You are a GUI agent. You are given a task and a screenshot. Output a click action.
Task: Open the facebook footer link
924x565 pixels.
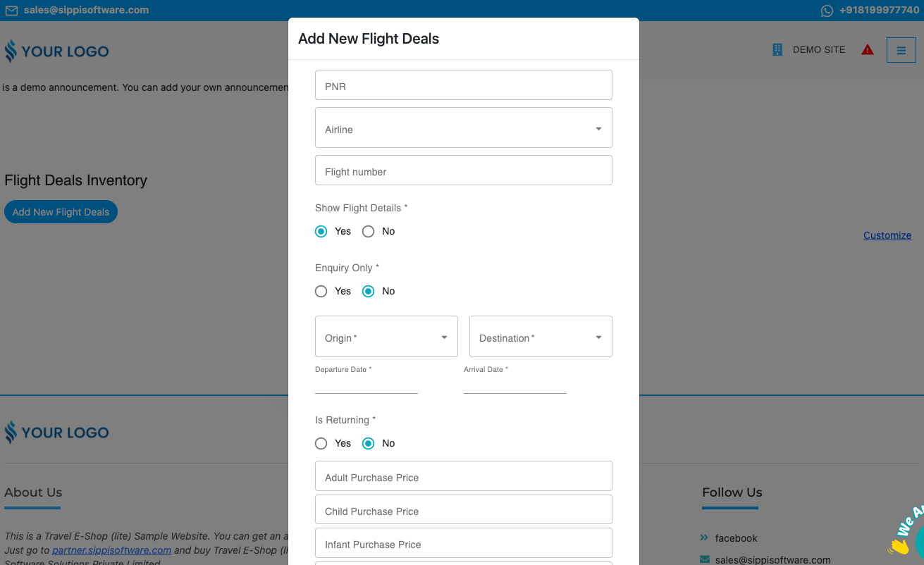pyautogui.click(x=736, y=538)
